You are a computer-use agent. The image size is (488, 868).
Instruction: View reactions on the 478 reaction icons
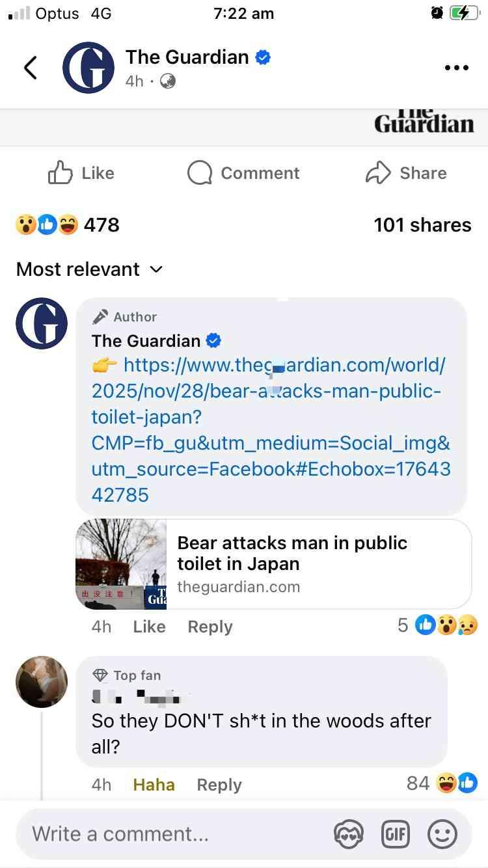(x=47, y=225)
